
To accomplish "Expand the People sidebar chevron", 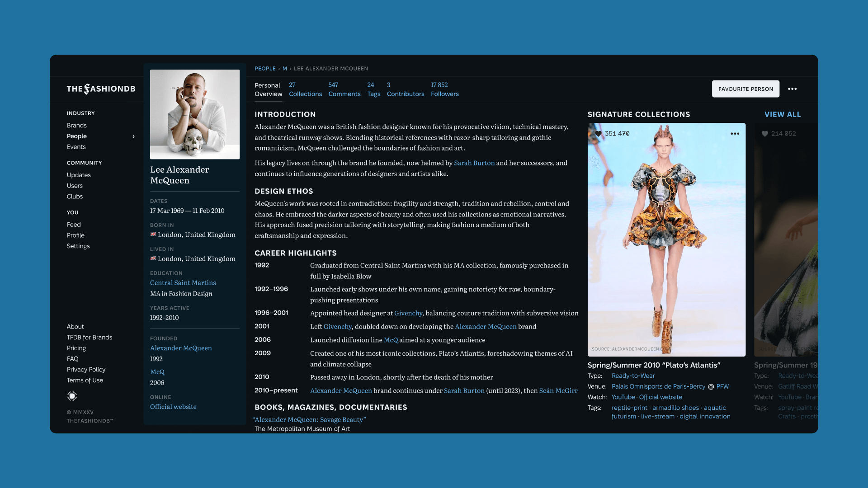I will [133, 136].
